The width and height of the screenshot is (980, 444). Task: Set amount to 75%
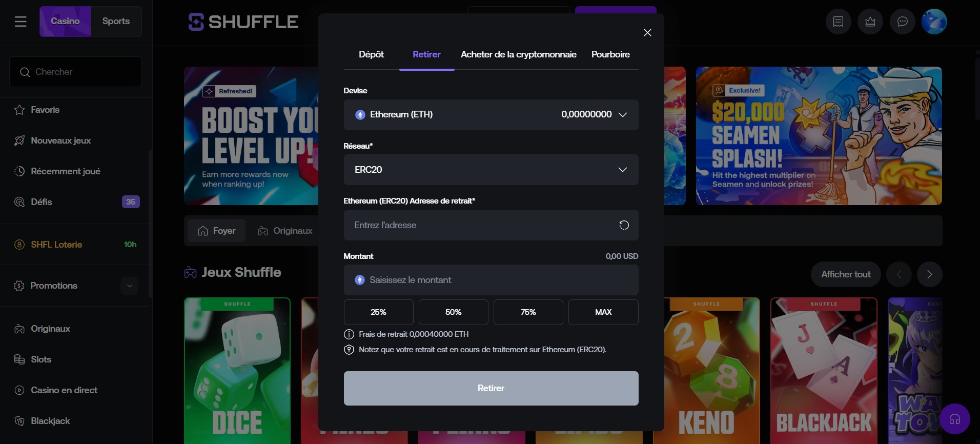(528, 312)
